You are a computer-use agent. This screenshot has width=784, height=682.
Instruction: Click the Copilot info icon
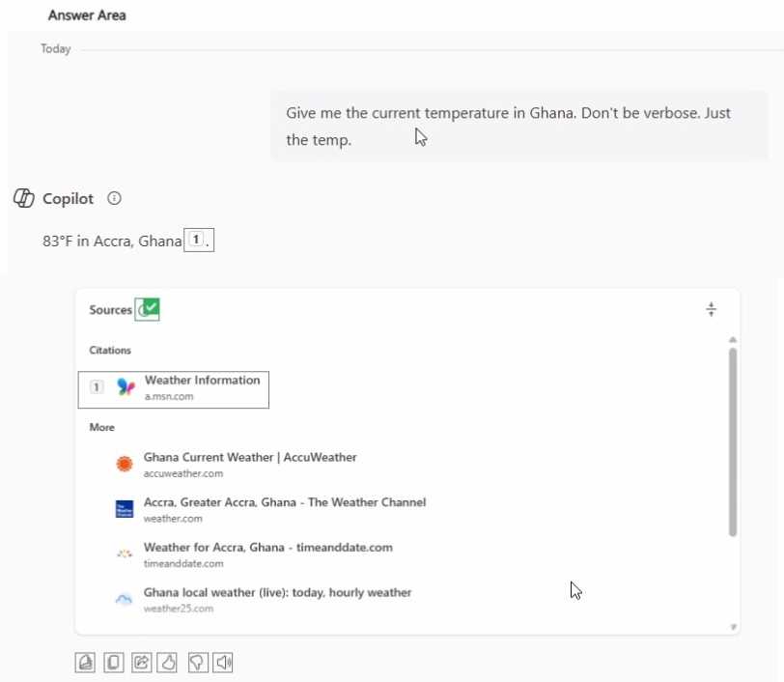tap(113, 199)
